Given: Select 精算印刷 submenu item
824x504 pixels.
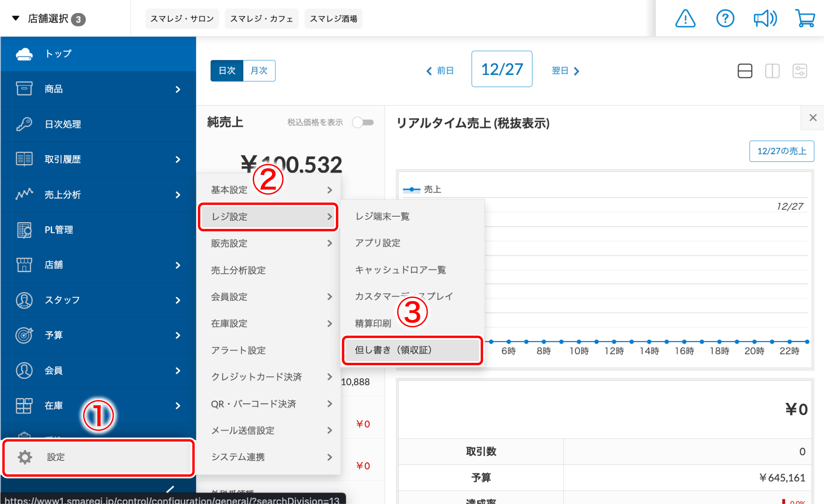Looking at the screenshot, I should point(412,323).
